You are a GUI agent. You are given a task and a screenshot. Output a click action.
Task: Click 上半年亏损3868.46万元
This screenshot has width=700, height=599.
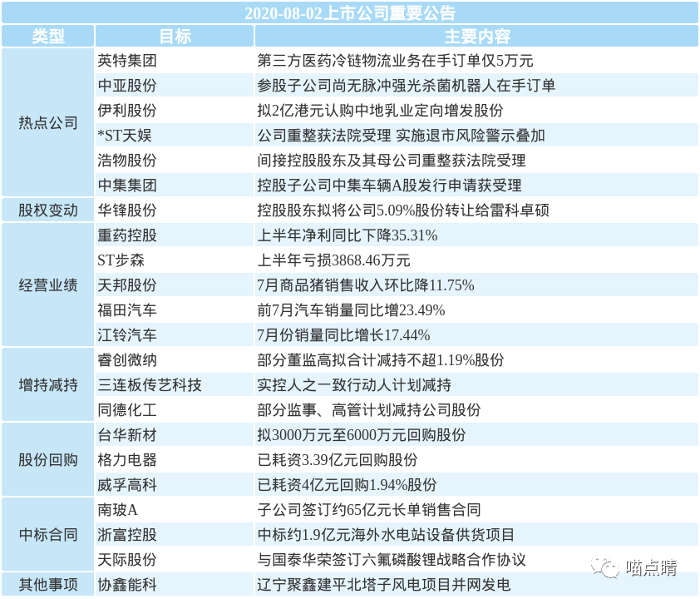333,260
